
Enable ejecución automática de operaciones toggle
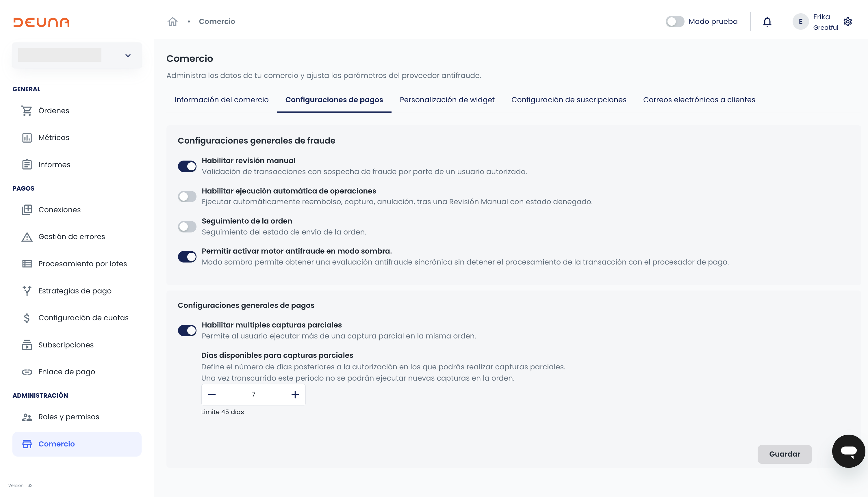(187, 197)
